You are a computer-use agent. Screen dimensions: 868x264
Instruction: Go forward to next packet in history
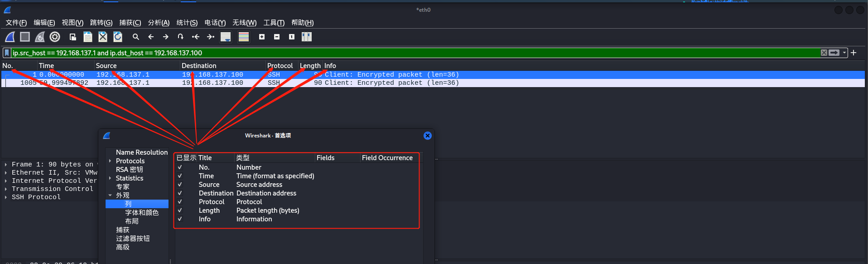(166, 37)
